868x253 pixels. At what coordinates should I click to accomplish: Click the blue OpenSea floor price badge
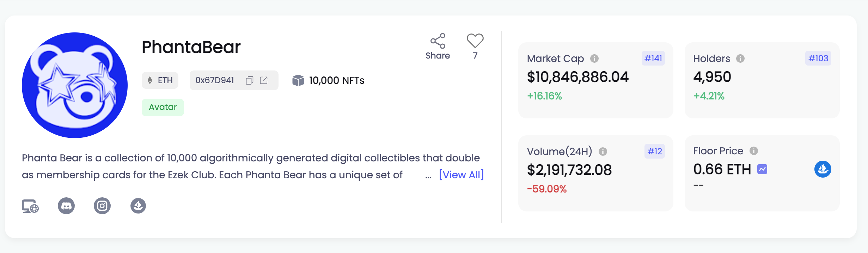coord(823,169)
